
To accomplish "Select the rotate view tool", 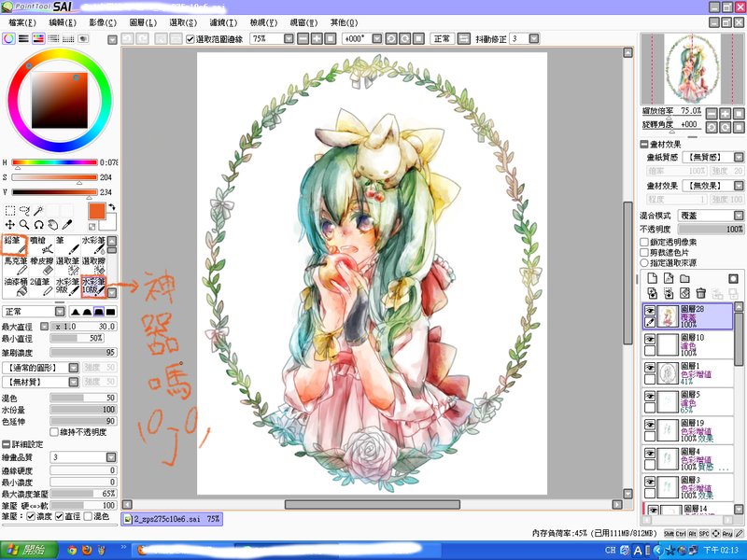I will (38, 225).
